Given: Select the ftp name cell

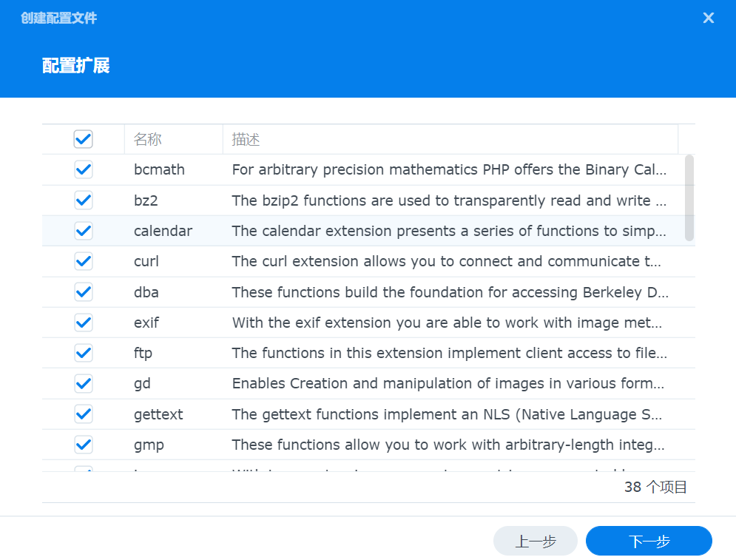Looking at the screenshot, I should pos(143,353).
